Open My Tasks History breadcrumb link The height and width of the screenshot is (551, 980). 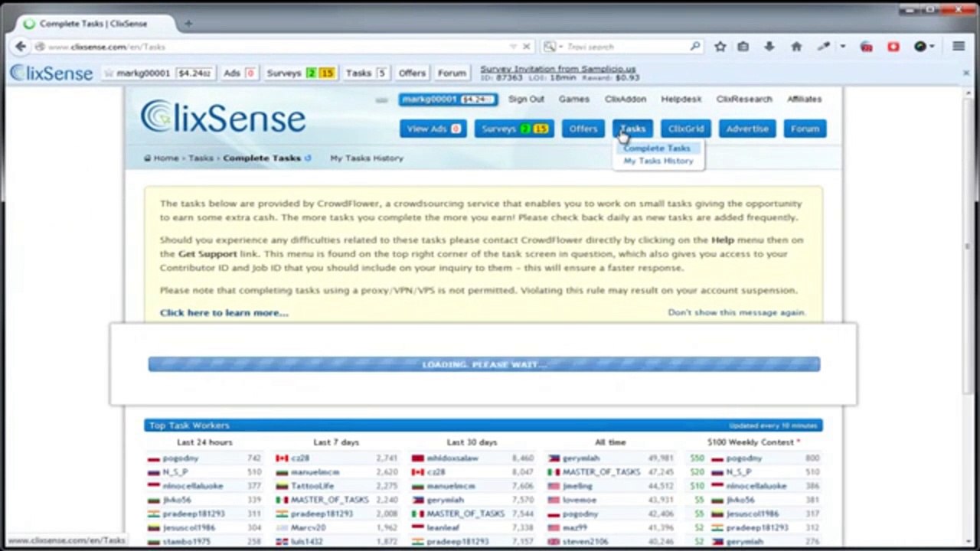pyautogui.click(x=367, y=158)
